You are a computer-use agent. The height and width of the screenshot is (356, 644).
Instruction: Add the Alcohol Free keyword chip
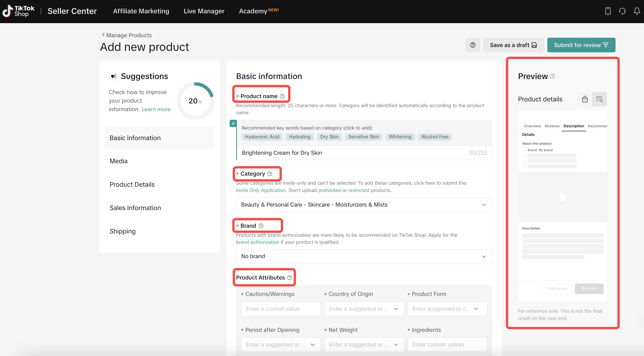coord(435,137)
